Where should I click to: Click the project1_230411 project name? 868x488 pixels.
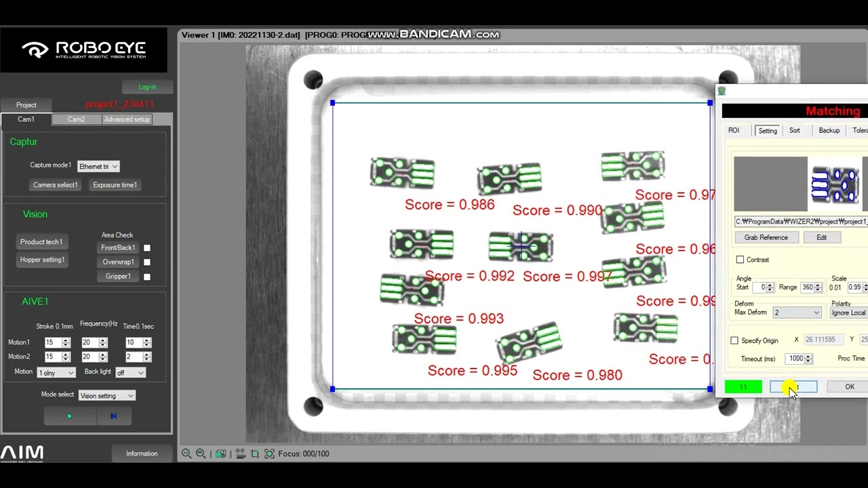119,104
